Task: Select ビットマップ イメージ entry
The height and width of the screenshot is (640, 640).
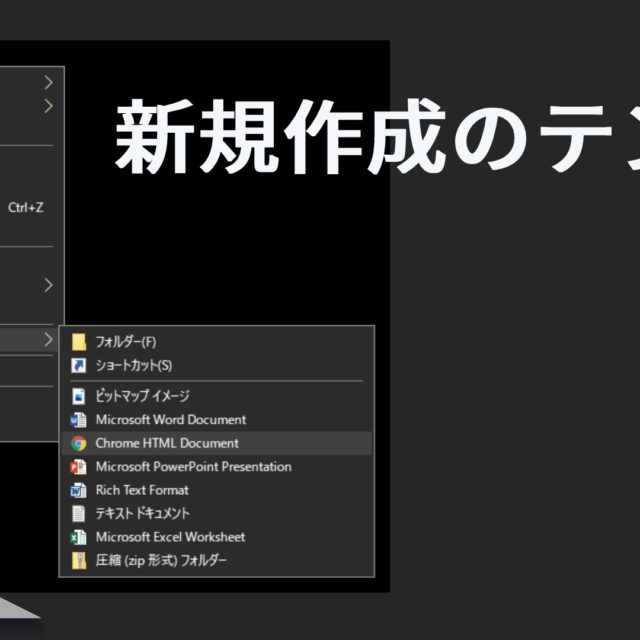Action: coord(217,396)
